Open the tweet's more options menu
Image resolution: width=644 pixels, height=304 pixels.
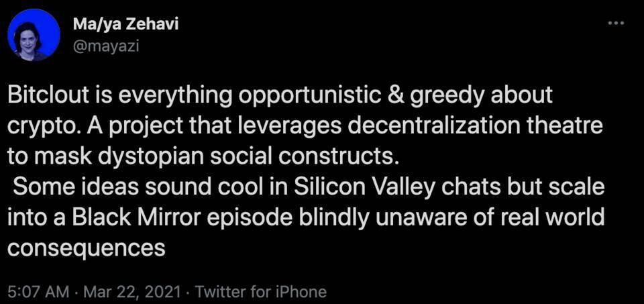pyautogui.click(x=614, y=23)
